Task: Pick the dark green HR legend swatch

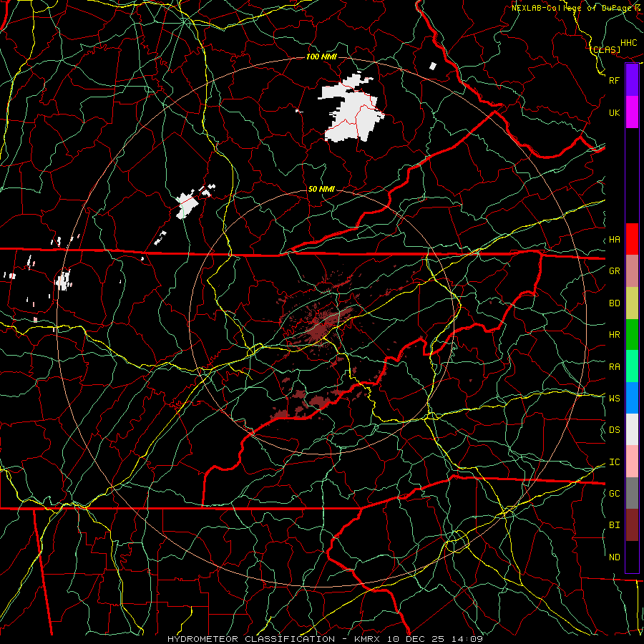Action: (632, 334)
